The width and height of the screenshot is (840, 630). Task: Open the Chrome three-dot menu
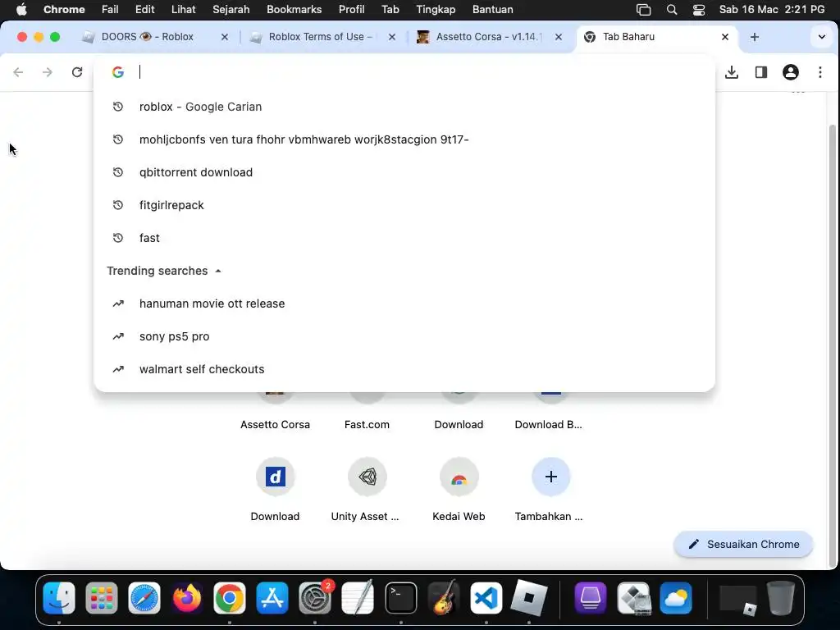tap(820, 72)
